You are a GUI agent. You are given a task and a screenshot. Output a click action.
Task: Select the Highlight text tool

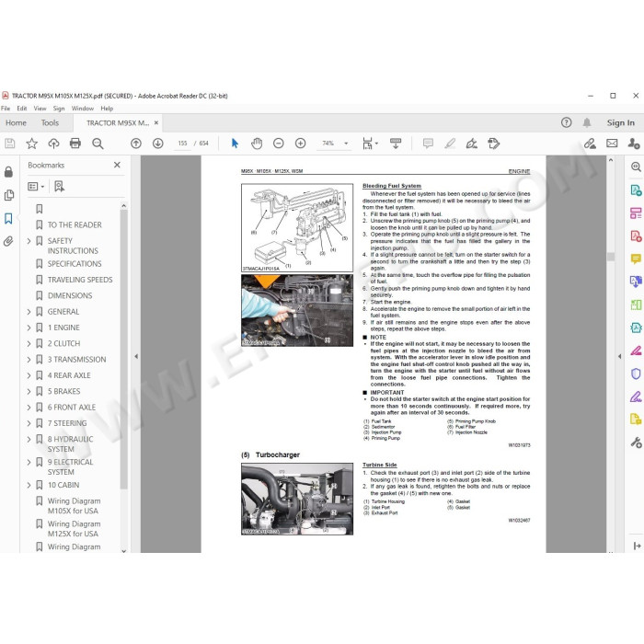(450, 144)
